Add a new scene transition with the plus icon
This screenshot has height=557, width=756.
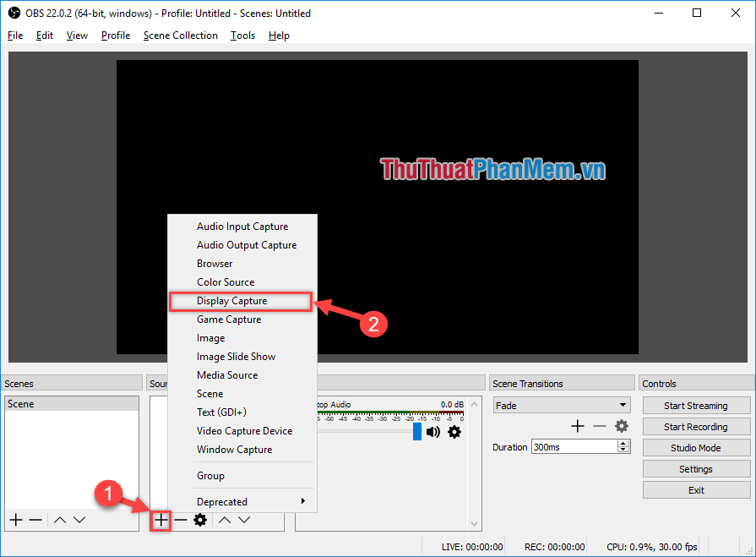click(578, 426)
